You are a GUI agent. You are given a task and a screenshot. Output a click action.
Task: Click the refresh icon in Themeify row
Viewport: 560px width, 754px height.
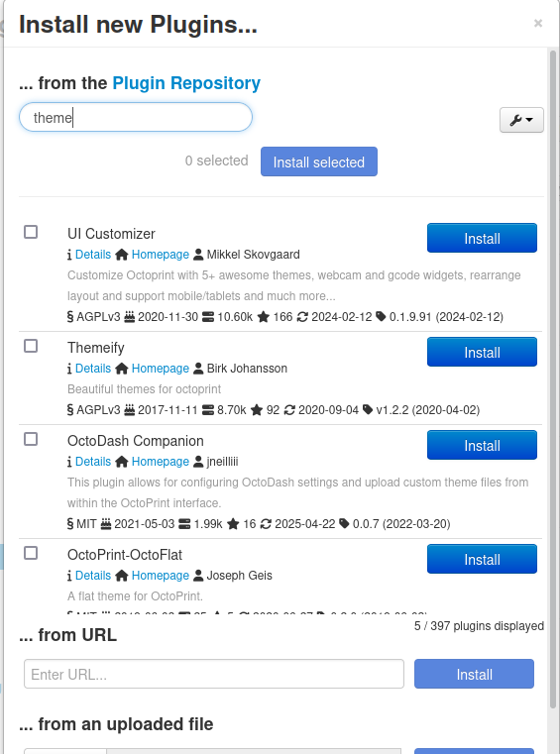coord(289,410)
